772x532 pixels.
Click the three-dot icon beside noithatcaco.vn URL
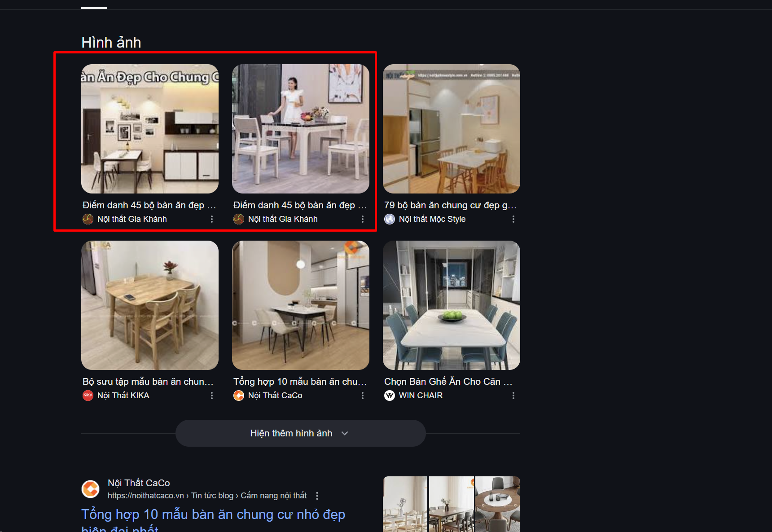pos(317,496)
